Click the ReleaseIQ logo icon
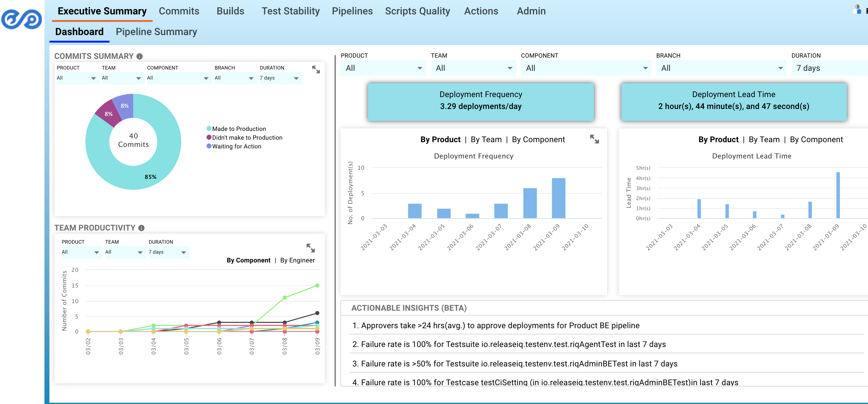 coord(22,19)
